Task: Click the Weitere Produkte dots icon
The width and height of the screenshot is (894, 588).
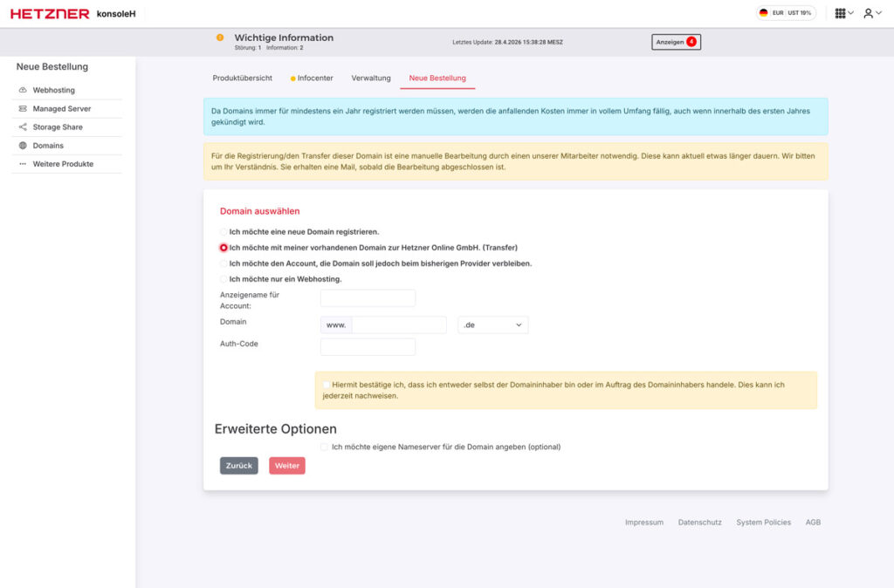Action: (x=23, y=164)
